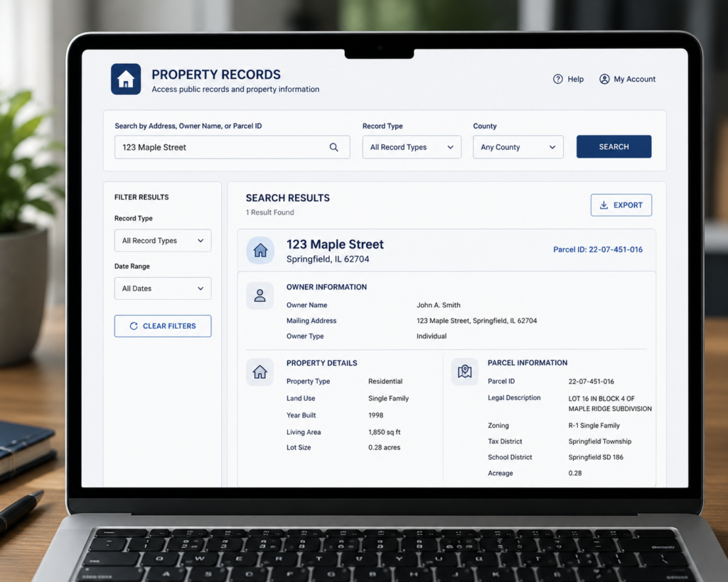
Task: Click the address search input field
Action: [x=232, y=147]
